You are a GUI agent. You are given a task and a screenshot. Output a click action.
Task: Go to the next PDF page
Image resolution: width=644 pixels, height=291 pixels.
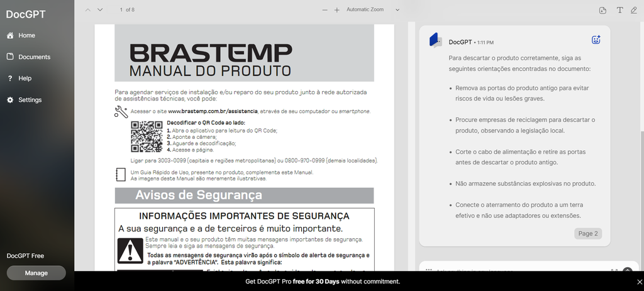click(100, 9)
